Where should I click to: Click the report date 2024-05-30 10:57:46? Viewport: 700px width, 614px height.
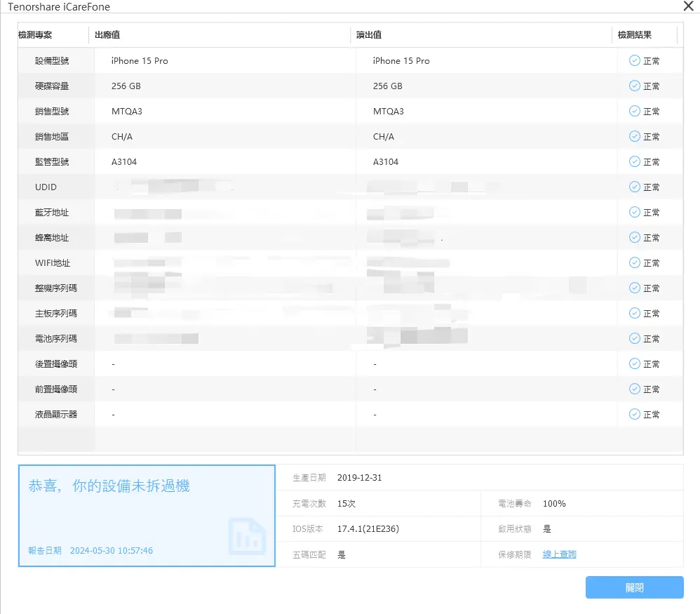point(111,550)
